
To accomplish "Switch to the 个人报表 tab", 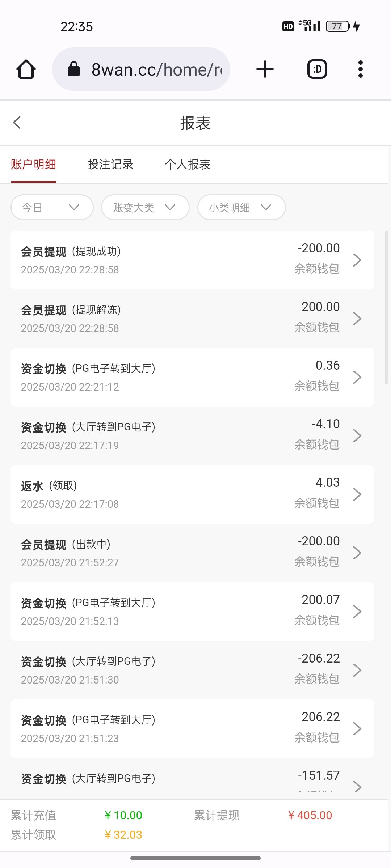I will 188,165.
